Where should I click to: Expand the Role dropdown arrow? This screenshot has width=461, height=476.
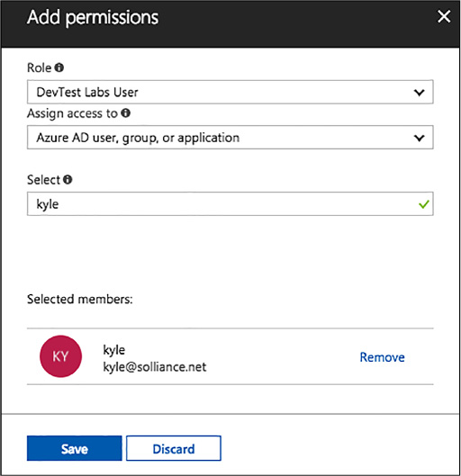(419, 93)
